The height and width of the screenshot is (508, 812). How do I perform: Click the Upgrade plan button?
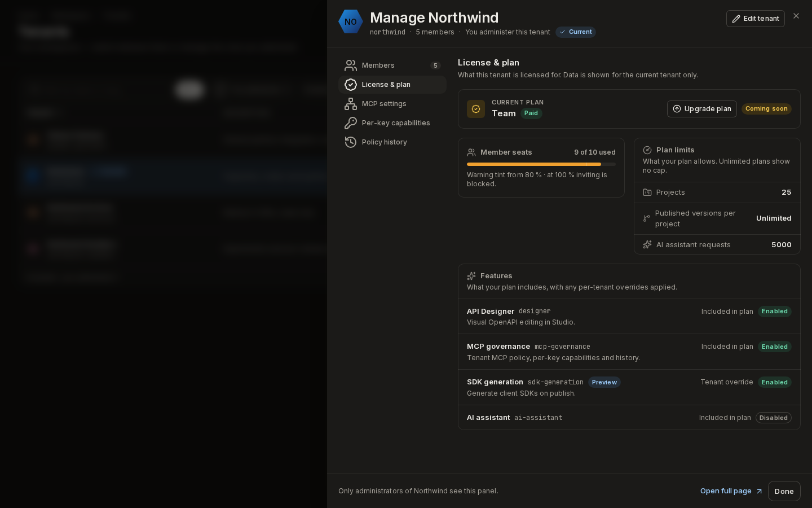click(702, 109)
